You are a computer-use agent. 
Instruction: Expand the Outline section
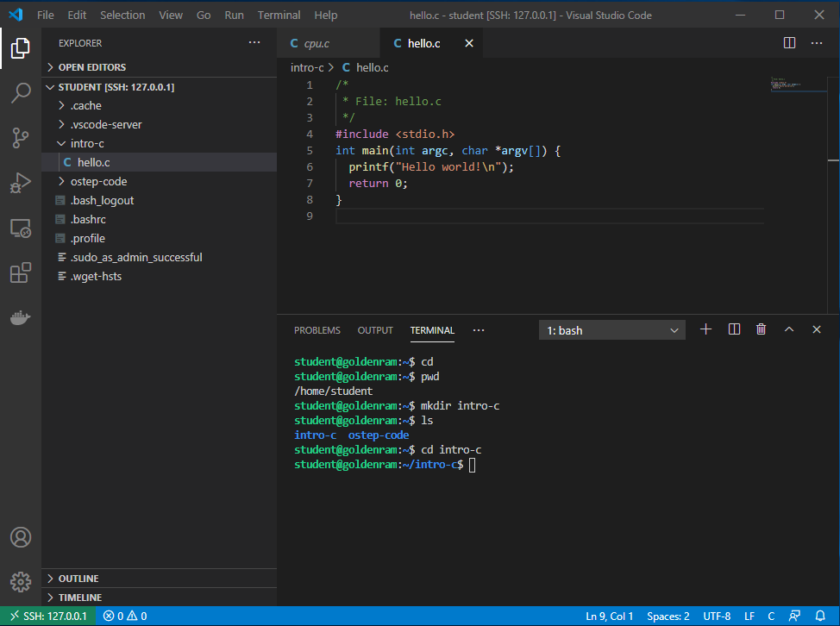tap(159, 579)
